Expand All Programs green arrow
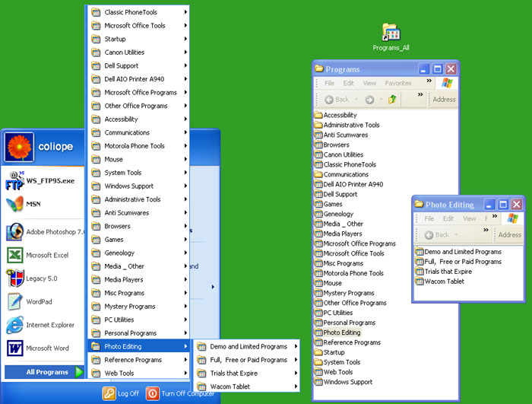 tap(79, 372)
